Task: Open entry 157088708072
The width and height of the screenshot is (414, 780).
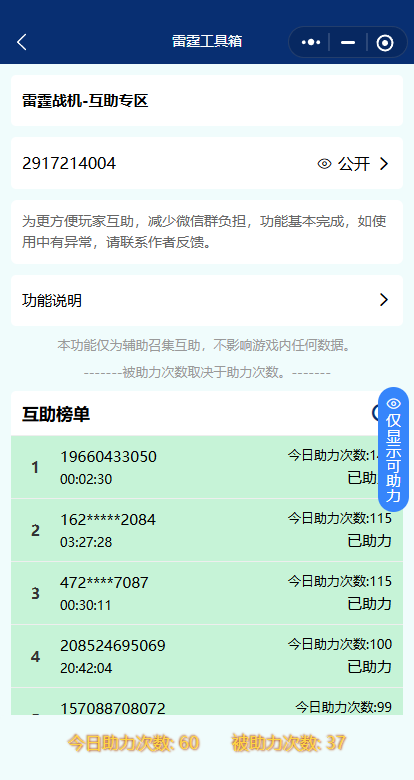Action: pyautogui.click(x=207, y=701)
